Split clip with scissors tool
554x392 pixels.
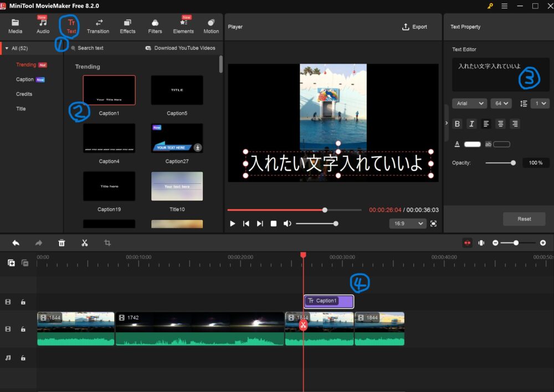[84, 243]
